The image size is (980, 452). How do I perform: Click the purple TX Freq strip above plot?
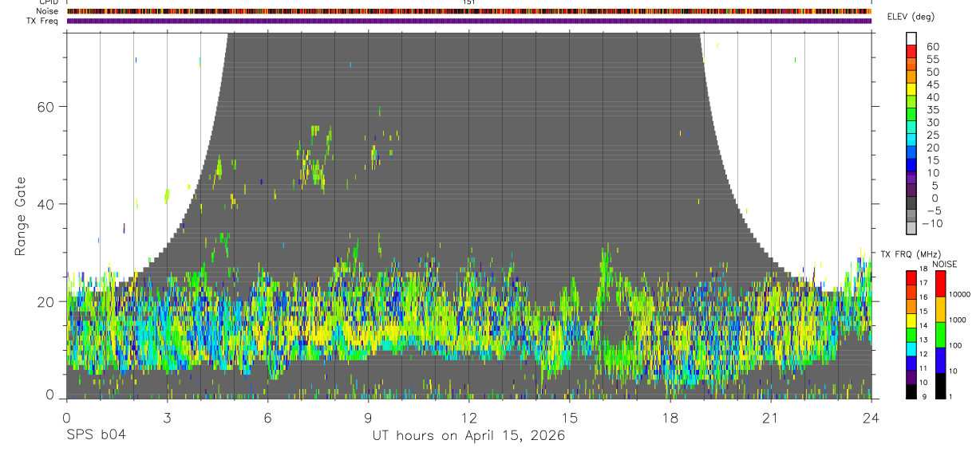click(x=468, y=21)
